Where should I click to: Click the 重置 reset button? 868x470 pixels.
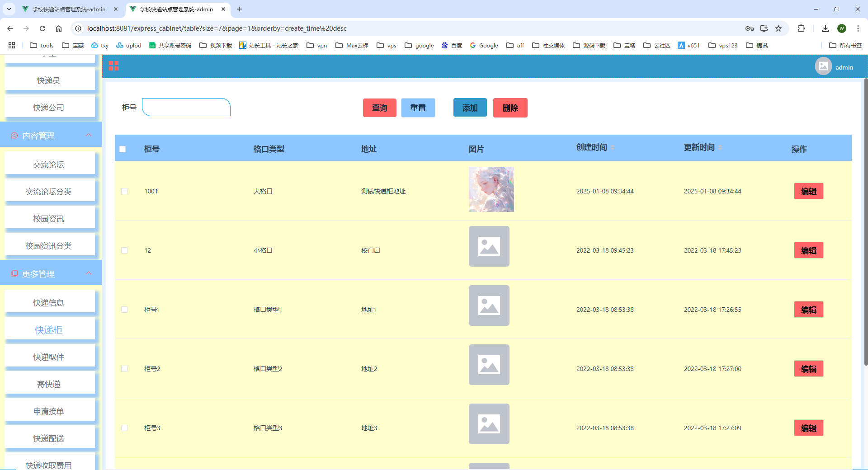[x=418, y=108]
